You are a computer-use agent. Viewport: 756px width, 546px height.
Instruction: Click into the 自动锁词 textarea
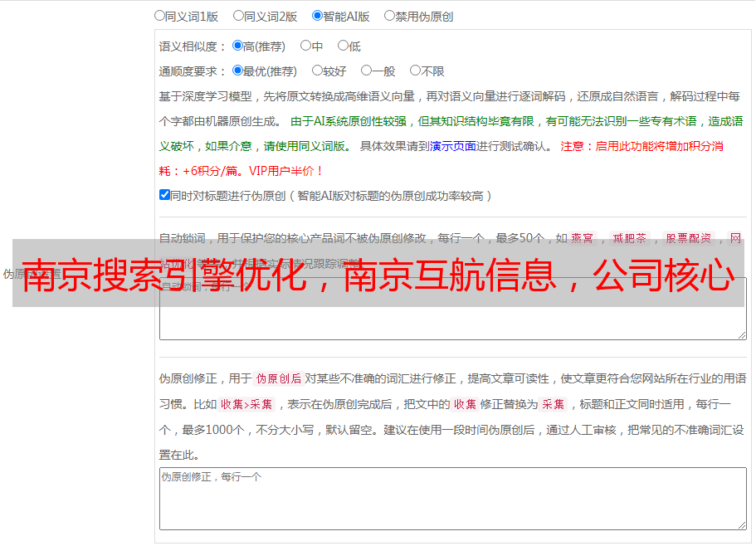click(x=453, y=309)
